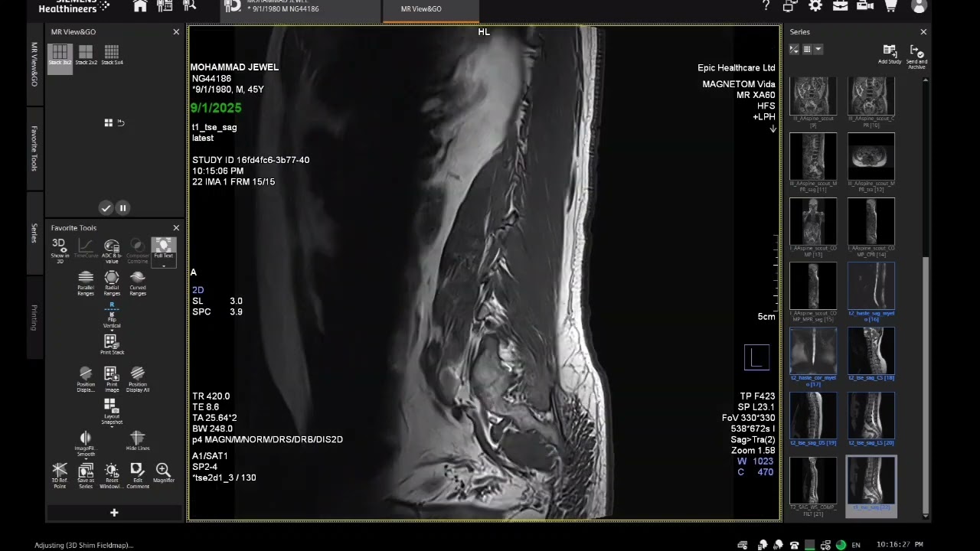Click the t1_tse_sag series label text
The image size is (980, 551).
pos(214,128)
